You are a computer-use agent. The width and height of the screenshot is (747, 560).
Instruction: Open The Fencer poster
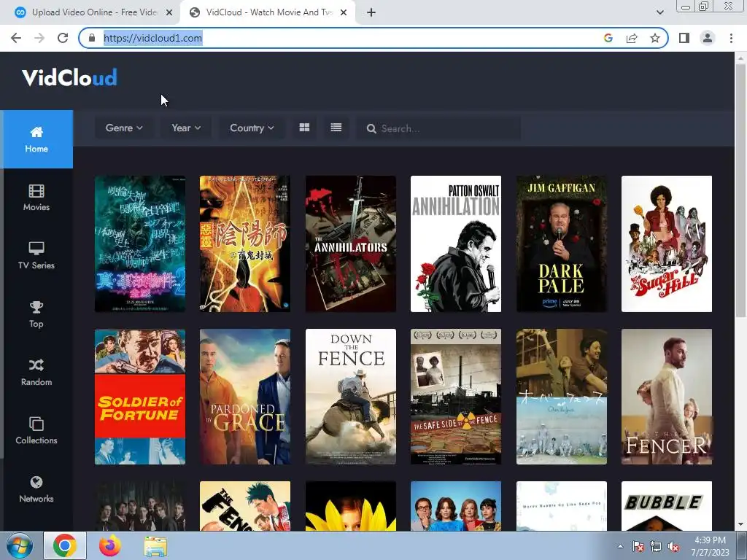[x=667, y=397]
